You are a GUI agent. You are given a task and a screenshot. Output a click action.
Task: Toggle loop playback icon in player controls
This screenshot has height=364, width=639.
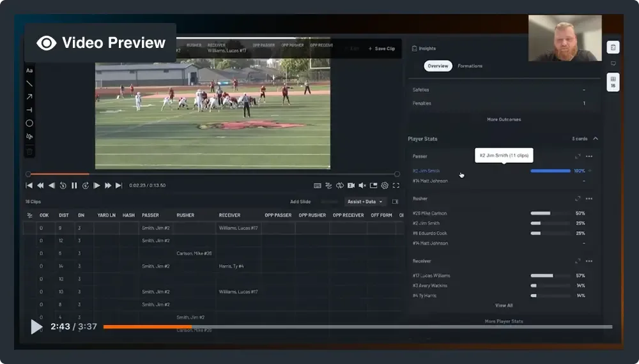[340, 186]
